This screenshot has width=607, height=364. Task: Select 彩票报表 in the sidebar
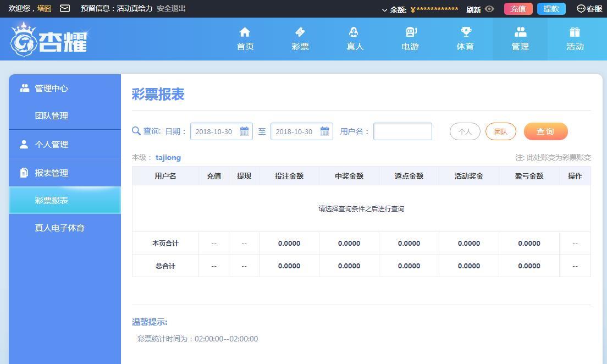[65, 200]
